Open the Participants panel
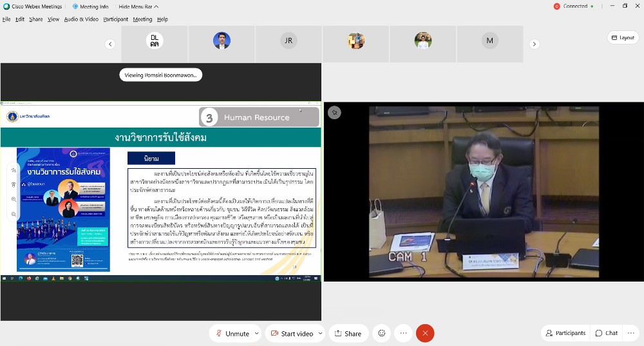 coord(565,333)
